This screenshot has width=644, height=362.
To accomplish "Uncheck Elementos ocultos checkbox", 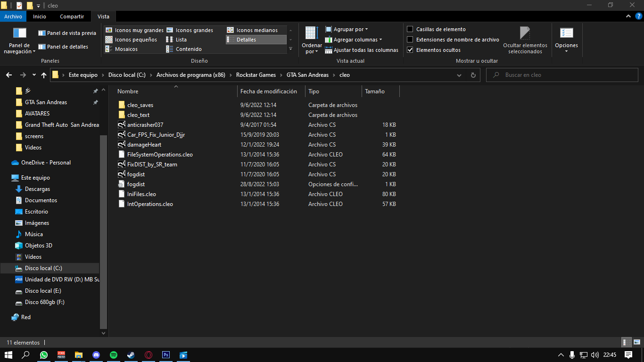I will [x=410, y=50].
